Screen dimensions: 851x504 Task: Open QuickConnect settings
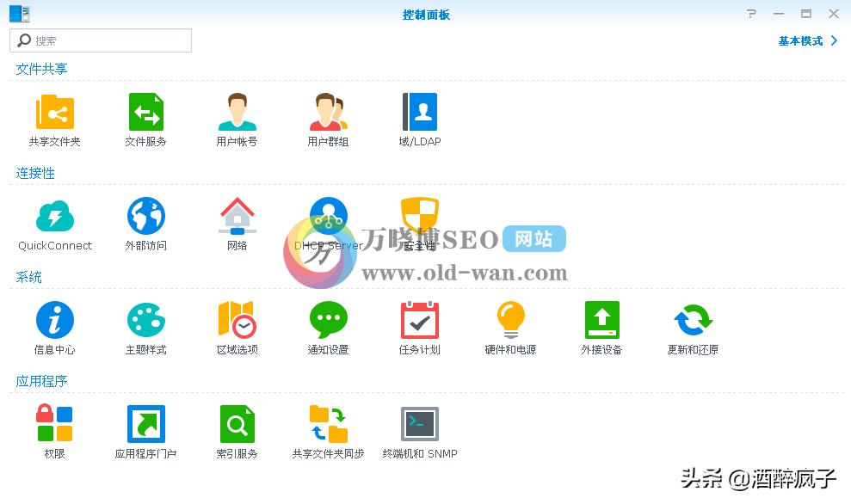point(54,218)
